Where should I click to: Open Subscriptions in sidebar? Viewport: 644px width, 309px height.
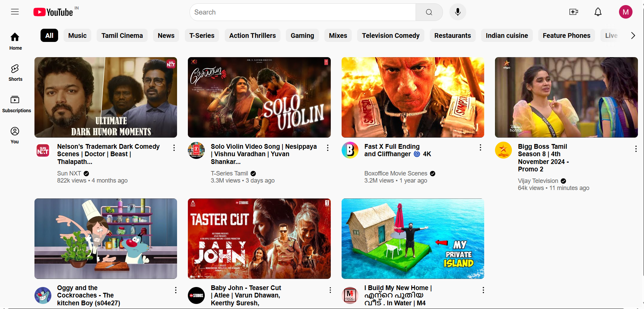[x=16, y=104]
